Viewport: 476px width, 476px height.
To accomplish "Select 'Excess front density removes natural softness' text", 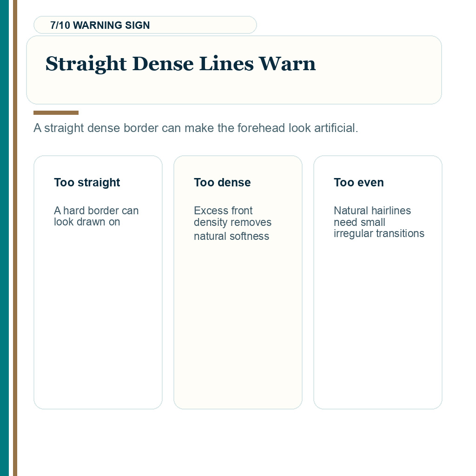I will point(232,223).
